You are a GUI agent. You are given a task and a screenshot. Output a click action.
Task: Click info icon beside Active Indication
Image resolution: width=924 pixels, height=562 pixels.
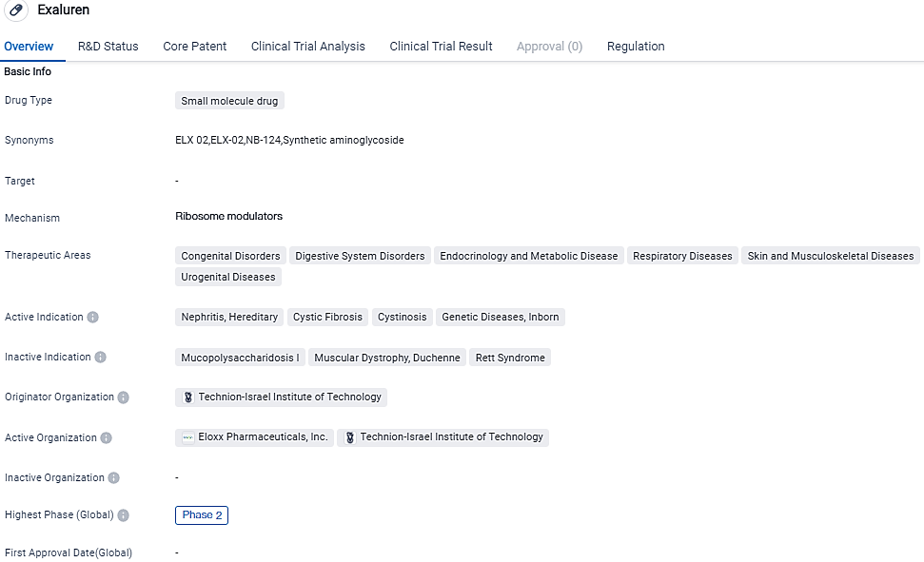point(93,317)
